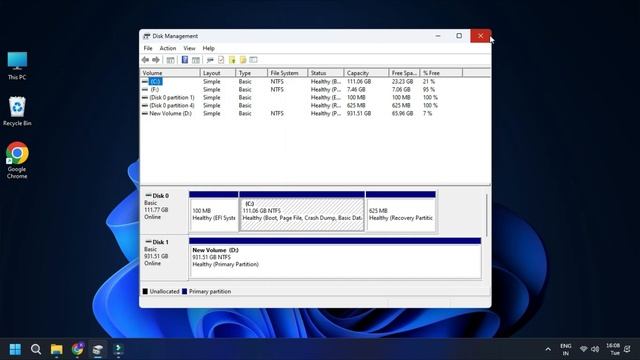640x360 pixels.
Task: Open the File menu
Action: pyautogui.click(x=148, y=48)
